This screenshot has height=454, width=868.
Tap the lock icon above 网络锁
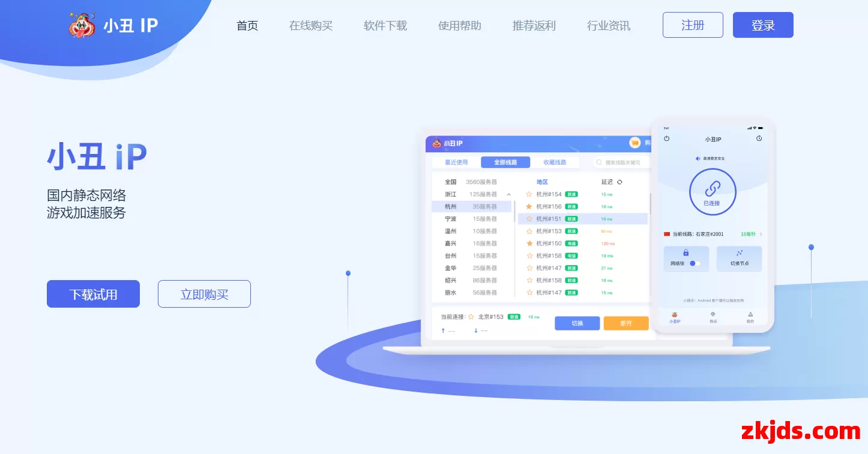pyautogui.click(x=686, y=253)
